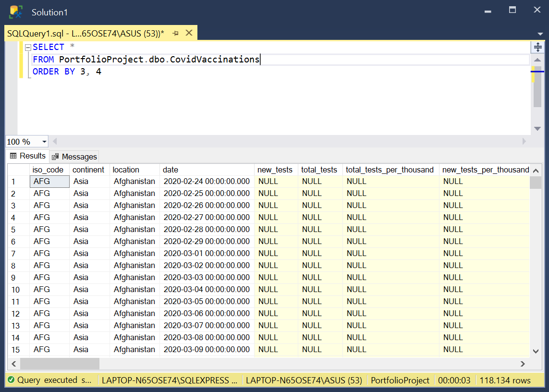This screenshot has width=549, height=392.
Task: Select the entire row 1 header
Action: coord(19,182)
